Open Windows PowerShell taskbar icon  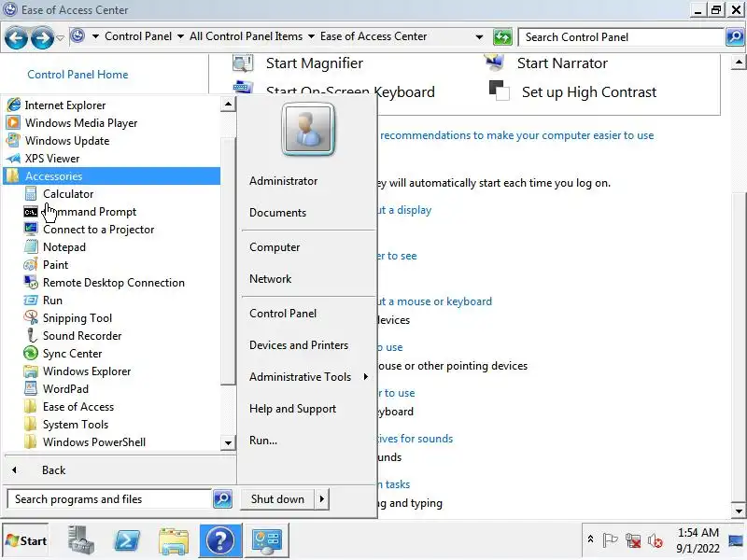[x=127, y=540]
